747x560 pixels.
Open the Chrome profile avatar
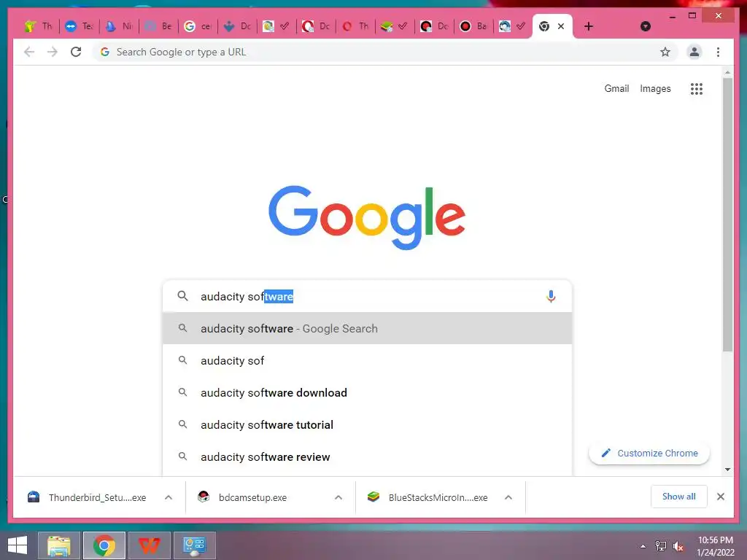coord(694,52)
